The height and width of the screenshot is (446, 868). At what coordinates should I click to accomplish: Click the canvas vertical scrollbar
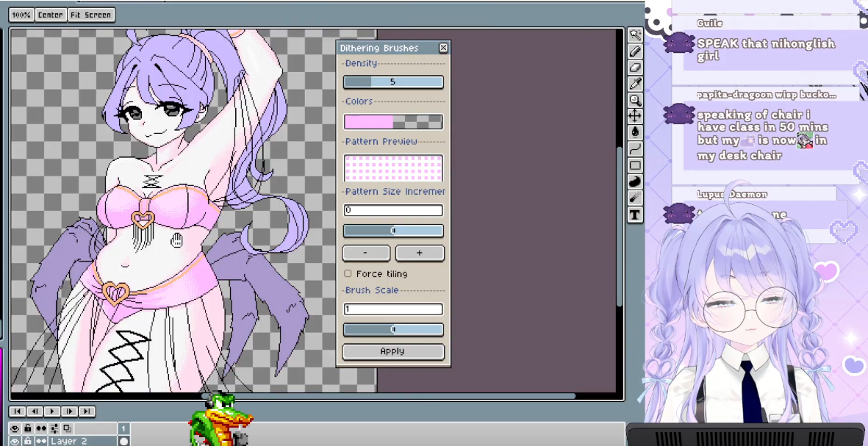pos(620,227)
